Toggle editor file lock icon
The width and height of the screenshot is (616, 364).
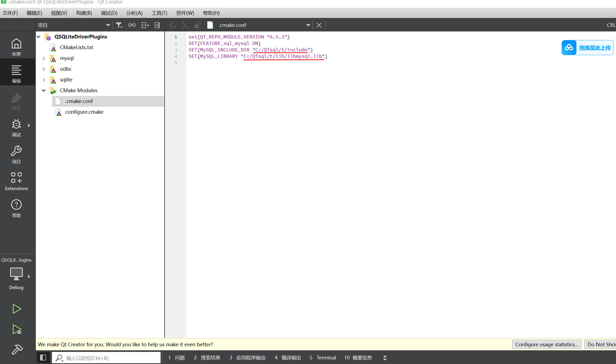pyautogui.click(x=198, y=25)
